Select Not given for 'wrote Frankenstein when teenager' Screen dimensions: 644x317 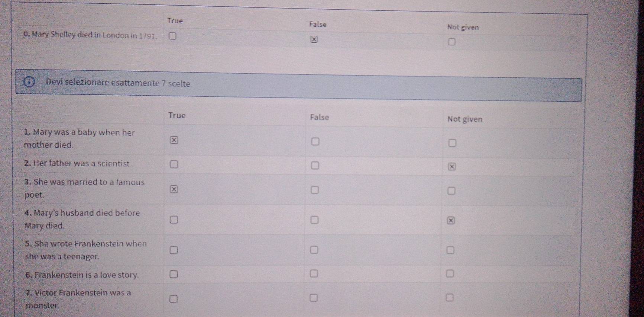coord(450,250)
